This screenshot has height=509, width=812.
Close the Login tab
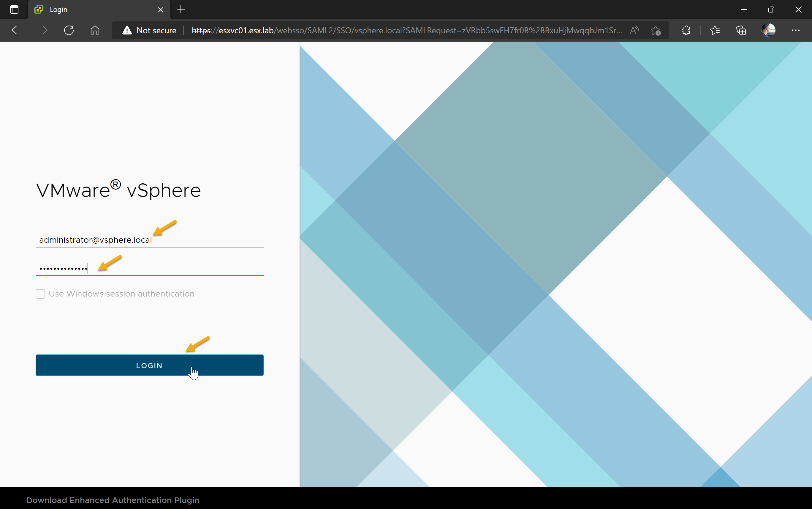(160, 10)
